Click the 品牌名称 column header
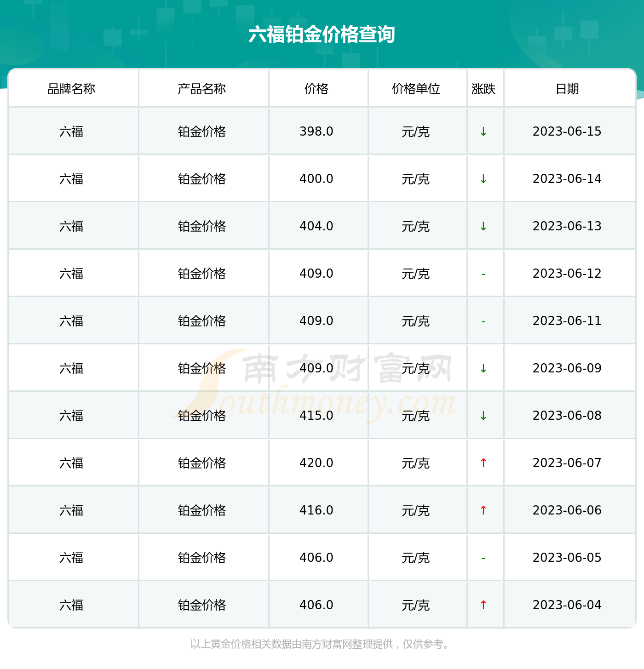 [x=71, y=89]
